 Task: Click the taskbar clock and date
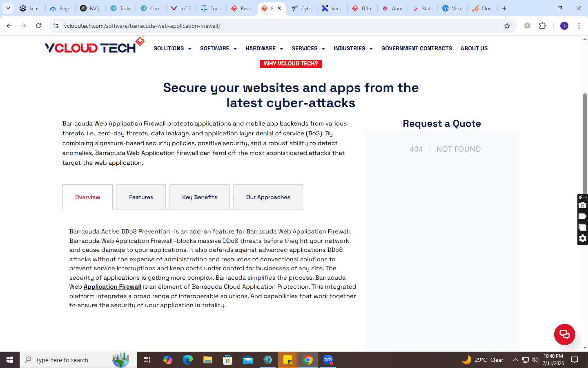coord(553,360)
